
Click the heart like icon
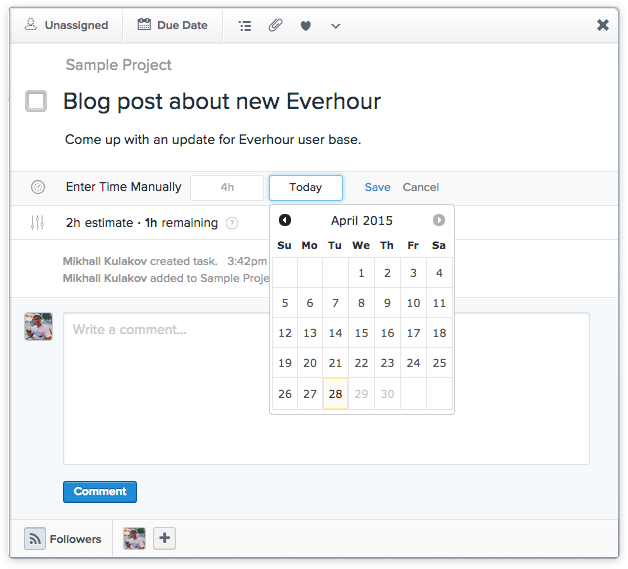[306, 26]
